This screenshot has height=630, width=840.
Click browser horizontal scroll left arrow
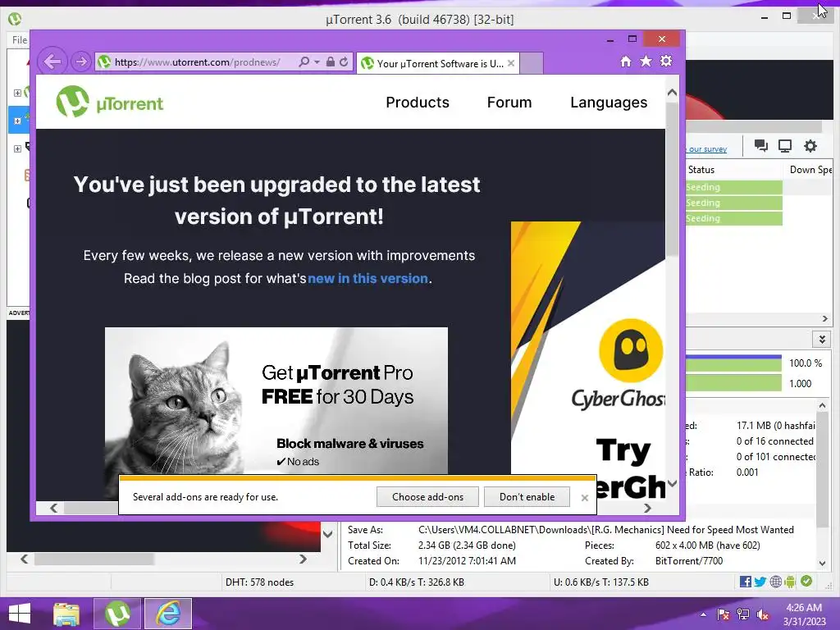pyautogui.click(x=53, y=508)
